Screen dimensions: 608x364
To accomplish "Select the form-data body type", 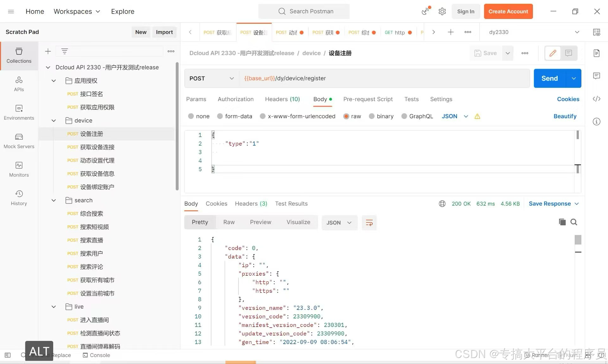I will (x=220, y=116).
